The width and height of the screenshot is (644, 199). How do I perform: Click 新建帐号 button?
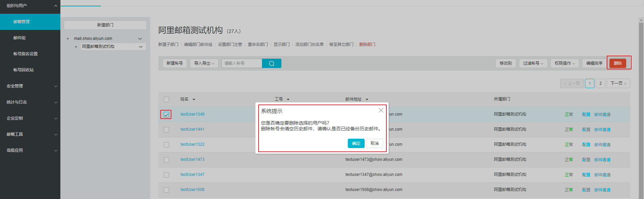(x=174, y=63)
